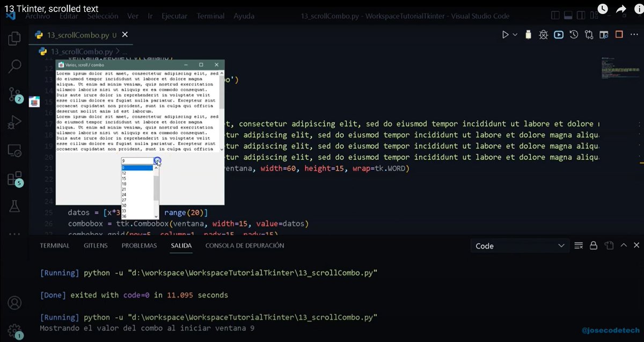The image size is (644, 342).
Task: Open the Ver menu
Action: point(133,16)
